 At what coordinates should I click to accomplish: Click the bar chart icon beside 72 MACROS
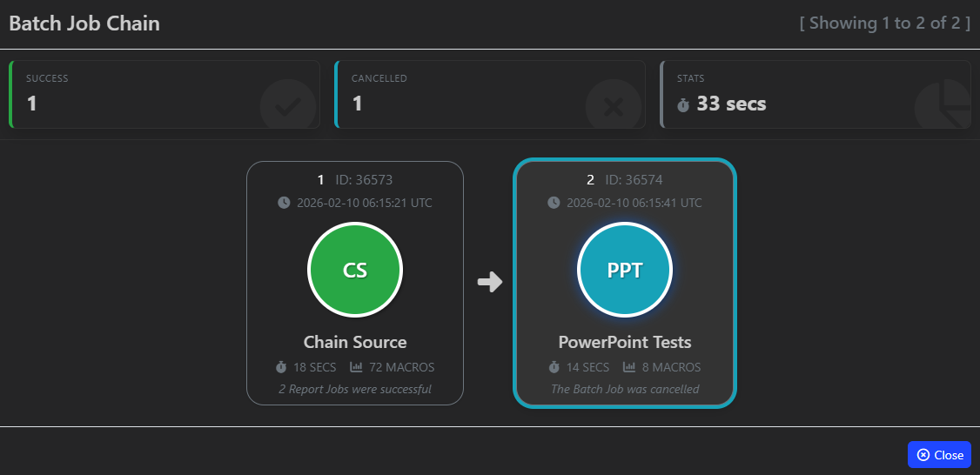click(x=357, y=367)
